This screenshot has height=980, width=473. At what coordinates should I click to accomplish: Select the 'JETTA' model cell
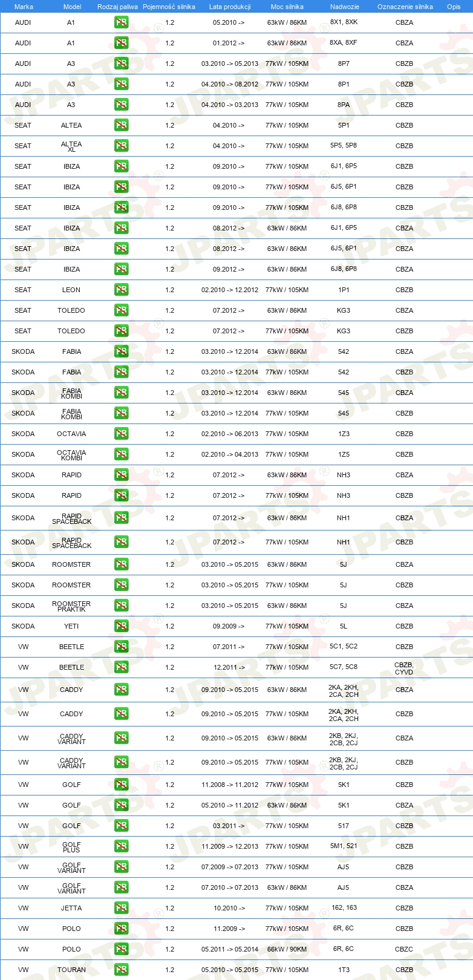[x=71, y=908]
